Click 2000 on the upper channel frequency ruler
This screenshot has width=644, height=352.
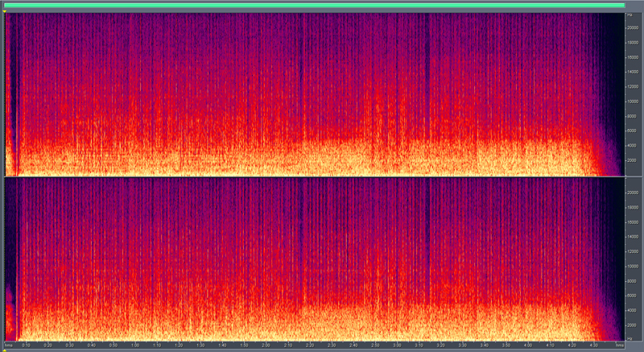[x=634, y=160]
